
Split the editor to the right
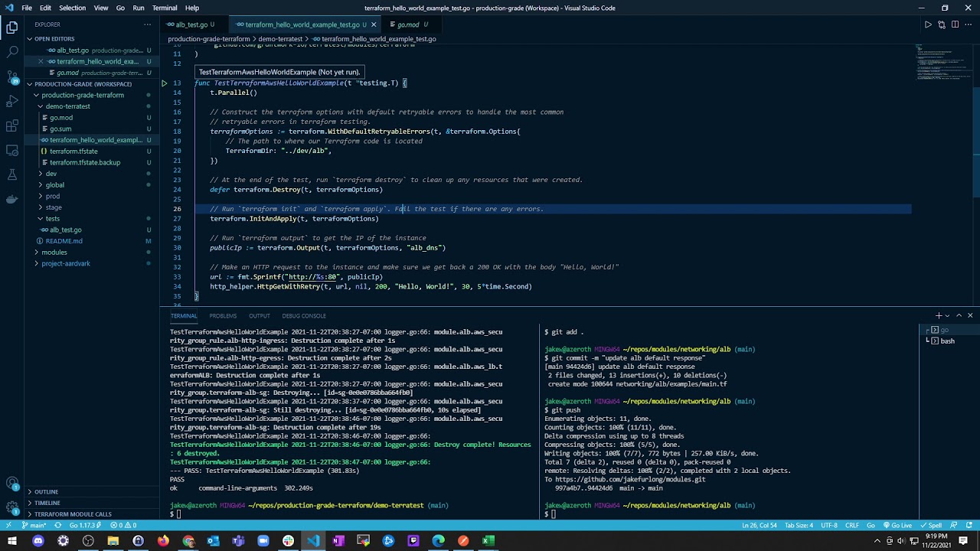tap(954, 24)
